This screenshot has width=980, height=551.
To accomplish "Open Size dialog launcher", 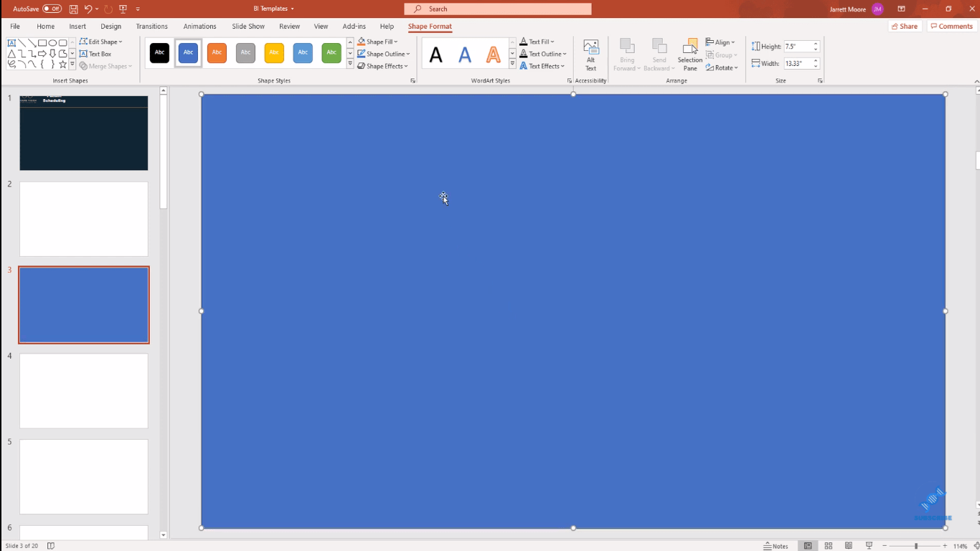I will click(820, 81).
